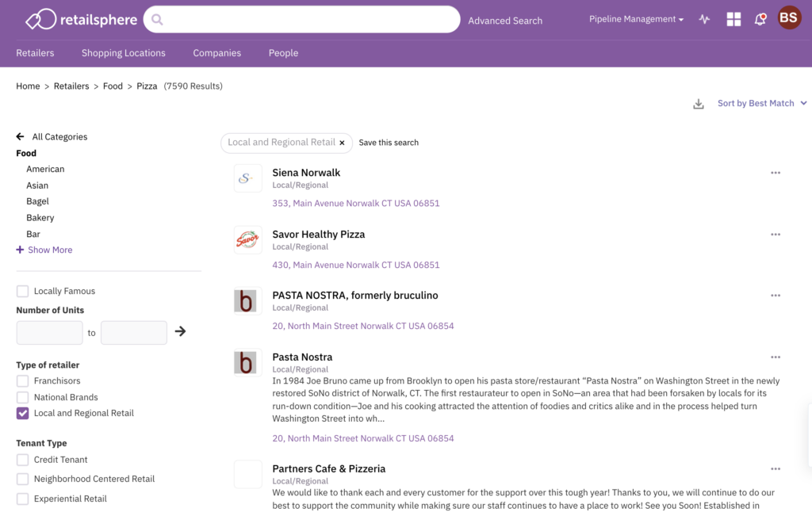This screenshot has width=812, height=512.
Task: Open the Sort by Best Match dropdown
Action: (761, 103)
